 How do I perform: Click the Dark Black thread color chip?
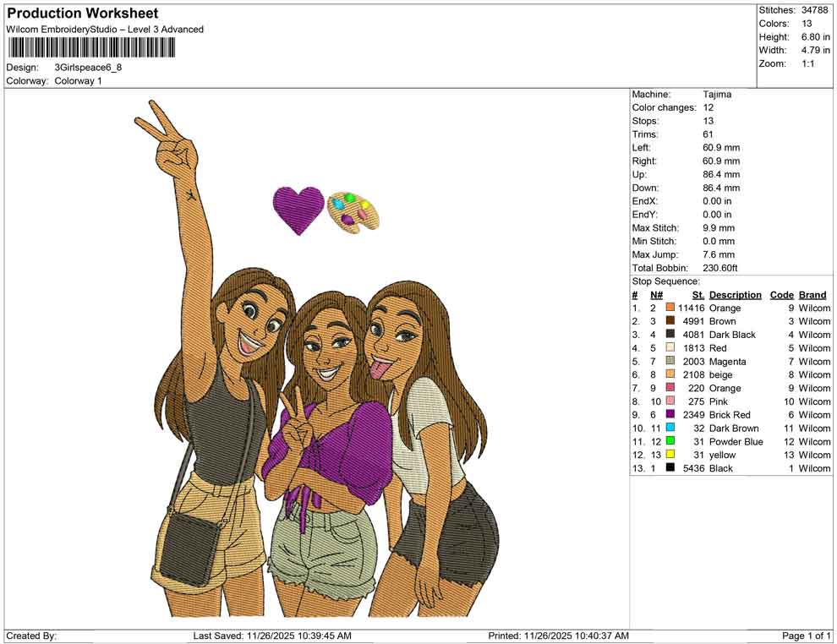[670, 335]
